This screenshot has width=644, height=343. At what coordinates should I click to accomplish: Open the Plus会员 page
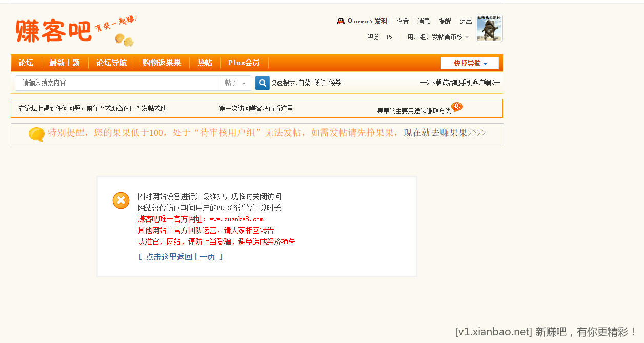[244, 63]
